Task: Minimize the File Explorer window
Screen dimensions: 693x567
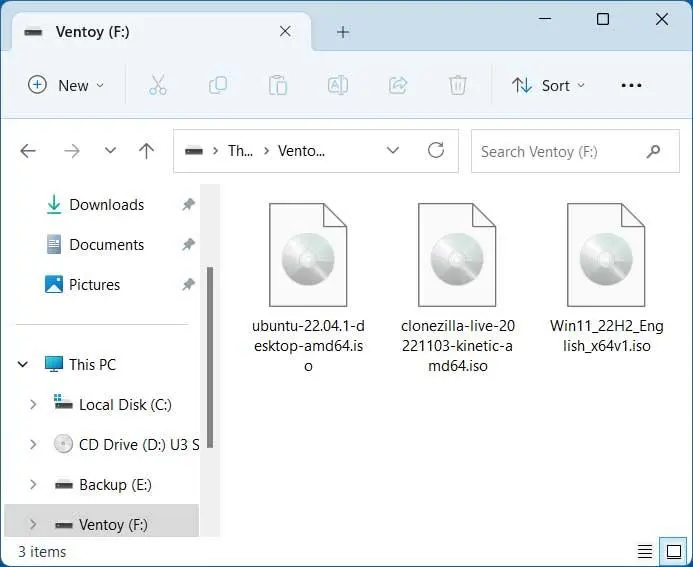Action: tap(545, 19)
